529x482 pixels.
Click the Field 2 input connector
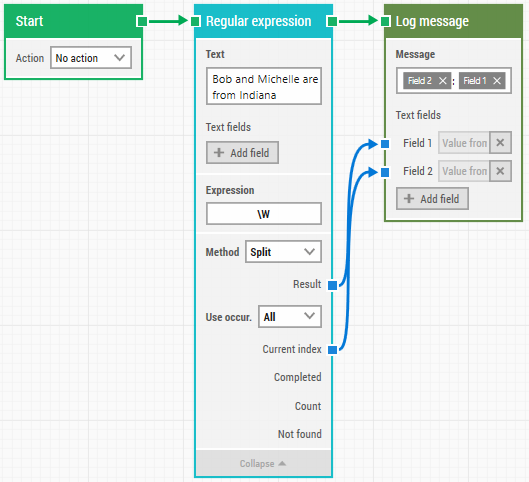tap(385, 173)
